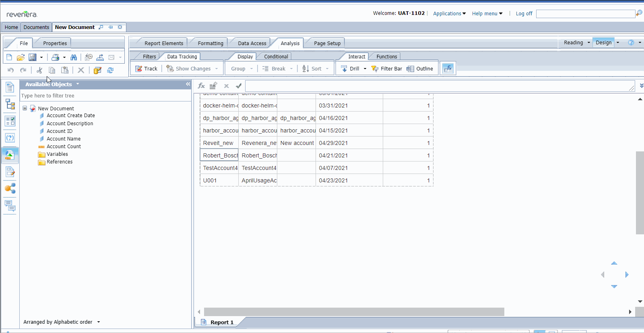Click the horizontal scrollbar of the report
Viewport: 644px width, 333px height.
pos(354,312)
